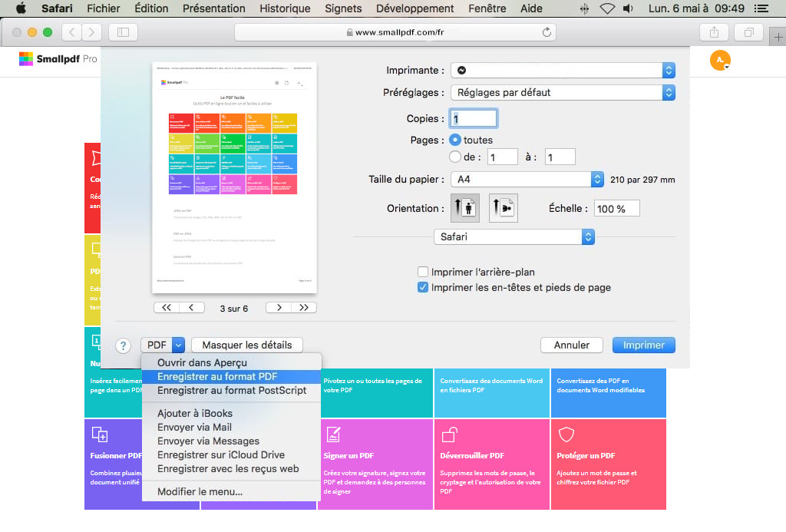Select the 'toutes' pages radio button
786x532 pixels.
(454, 140)
